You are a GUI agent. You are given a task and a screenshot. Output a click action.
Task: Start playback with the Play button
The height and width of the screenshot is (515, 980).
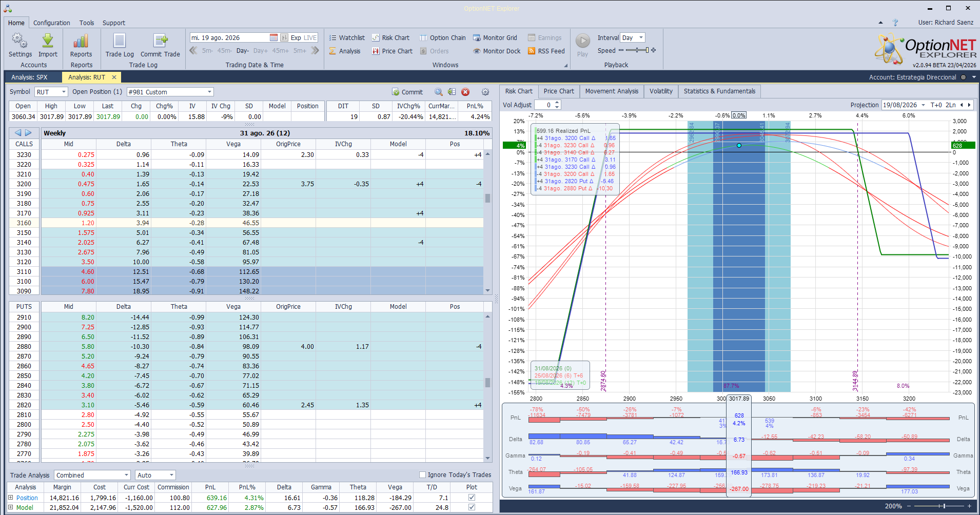pos(582,45)
